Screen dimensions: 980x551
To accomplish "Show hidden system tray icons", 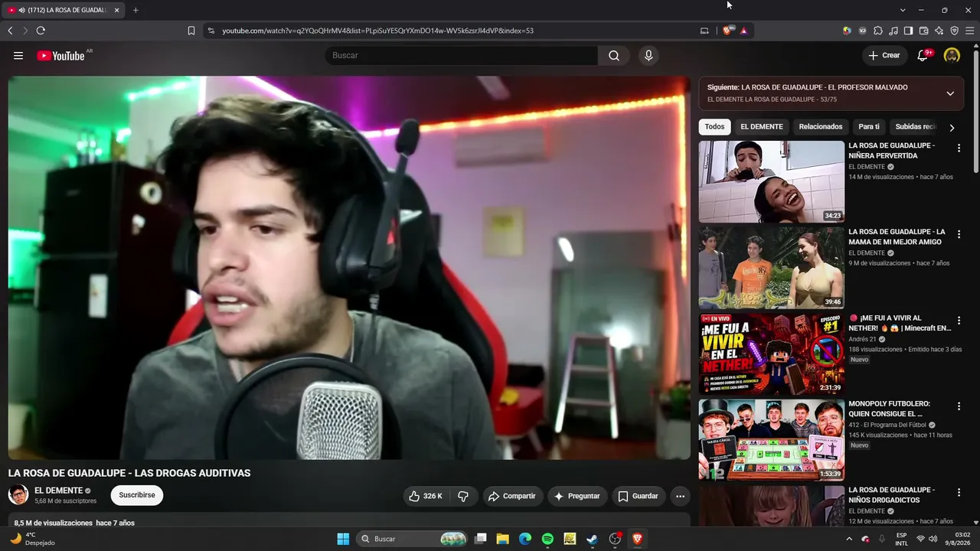I will (x=848, y=539).
